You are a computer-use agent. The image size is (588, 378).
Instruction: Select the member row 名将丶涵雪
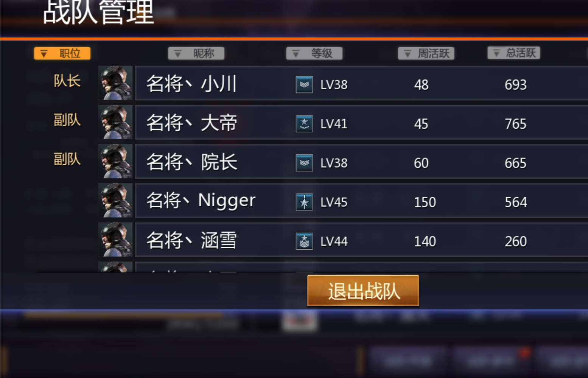[362, 240]
